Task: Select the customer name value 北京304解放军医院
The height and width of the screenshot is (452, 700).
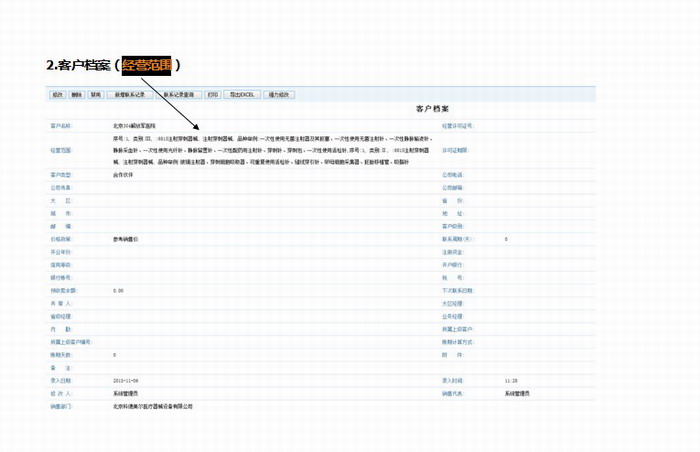Action: tap(135, 127)
